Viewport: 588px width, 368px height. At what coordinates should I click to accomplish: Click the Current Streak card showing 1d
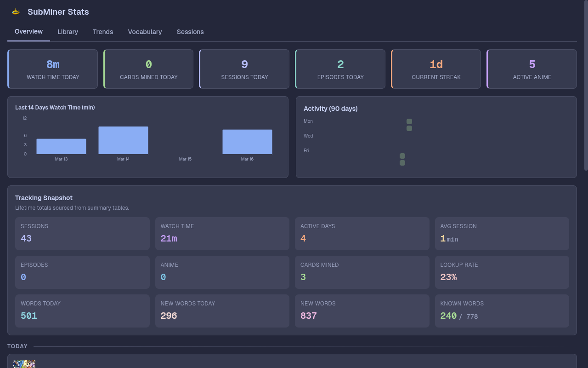coord(435,69)
